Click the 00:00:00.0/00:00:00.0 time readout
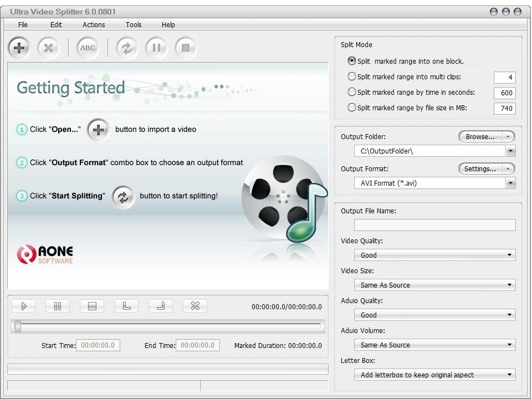 click(x=287, y=306)
